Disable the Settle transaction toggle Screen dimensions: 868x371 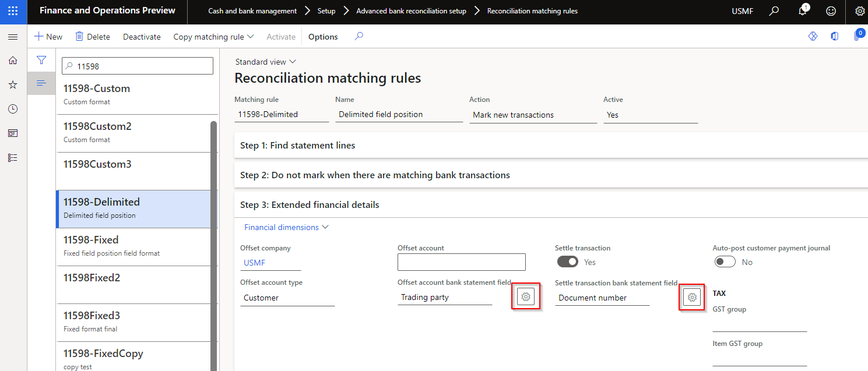567,262
